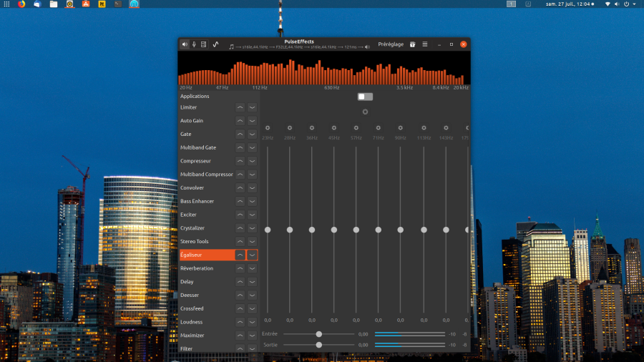
Task: Select Applications in the sidebar
Action: pyautogui.click(x=218, y=96)
